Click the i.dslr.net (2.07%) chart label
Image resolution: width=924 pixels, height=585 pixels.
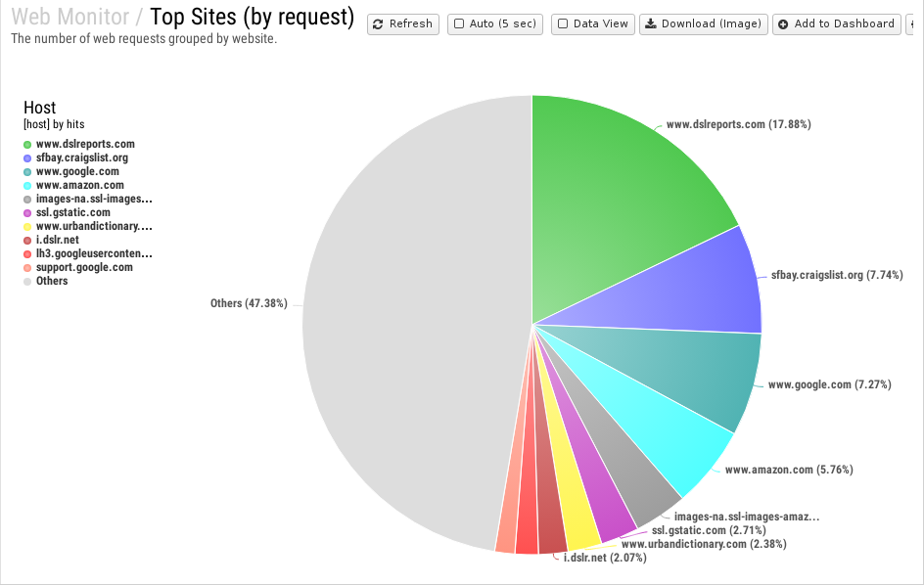605,558
